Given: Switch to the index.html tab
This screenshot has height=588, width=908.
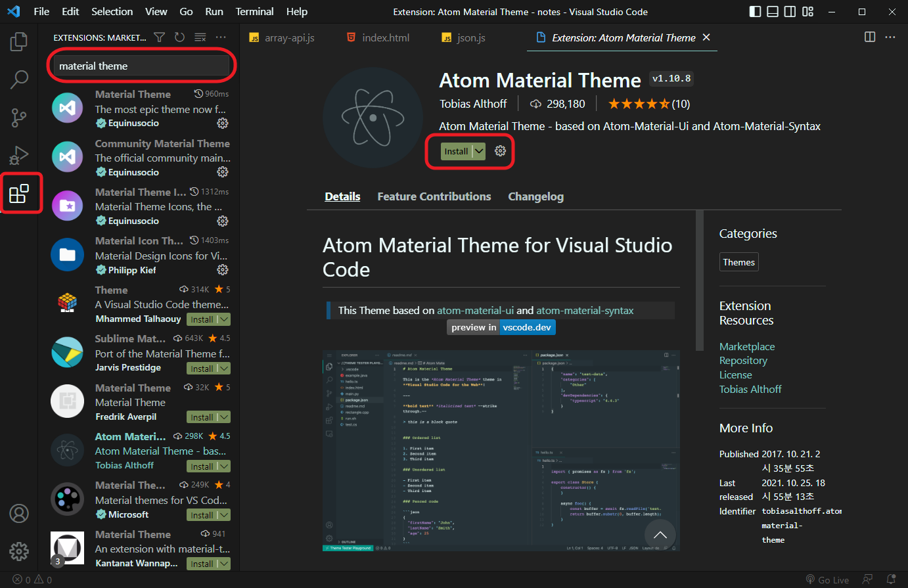Looking at the screenshot, I should 378,37.
